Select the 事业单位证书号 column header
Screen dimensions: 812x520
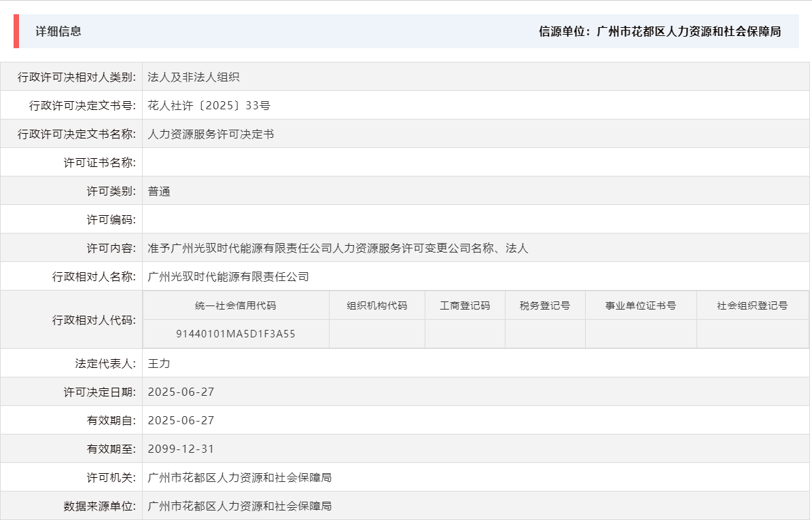(641, 305)
